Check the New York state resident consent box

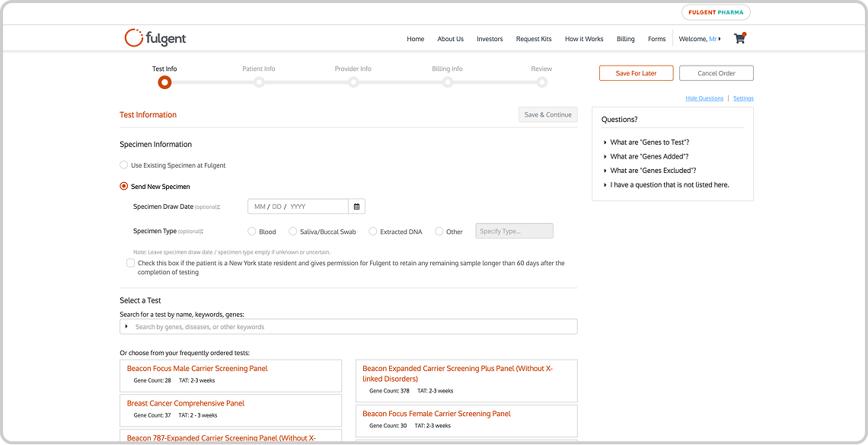click(x=130, y=262)
